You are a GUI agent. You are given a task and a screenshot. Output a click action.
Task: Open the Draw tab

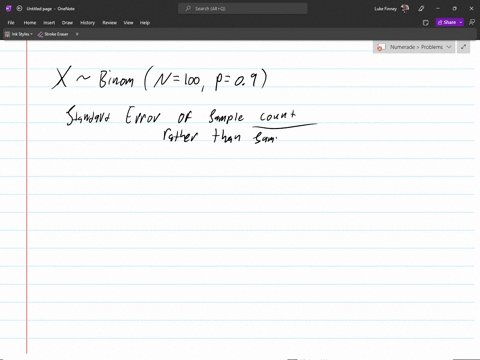tap(67, 23)
